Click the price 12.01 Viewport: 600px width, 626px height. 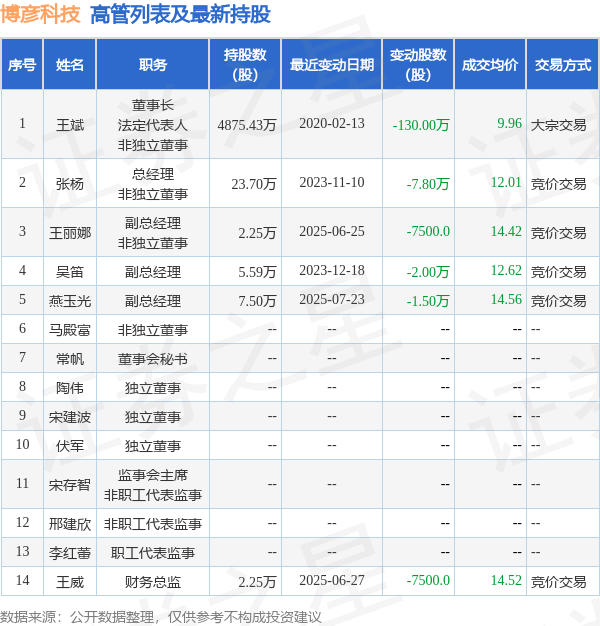pos(506,182)
